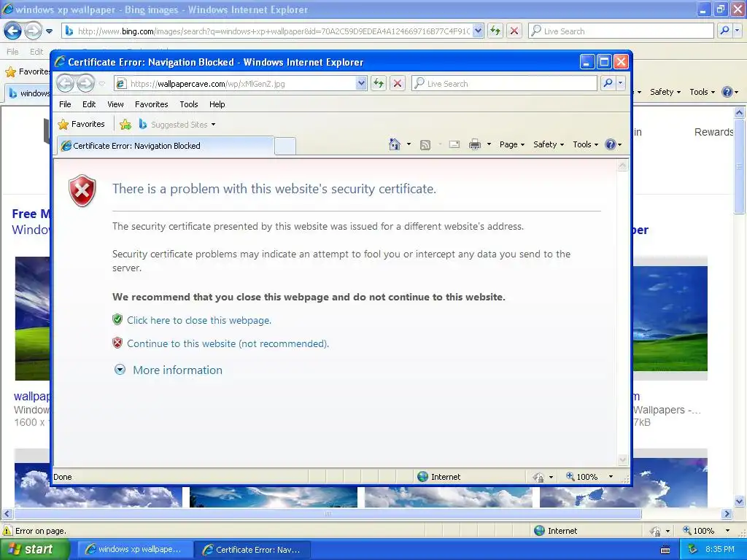Select Certificate Error: Navigation Blocked tab
Viewport: 747px width, 560px height.
[166, 146]
